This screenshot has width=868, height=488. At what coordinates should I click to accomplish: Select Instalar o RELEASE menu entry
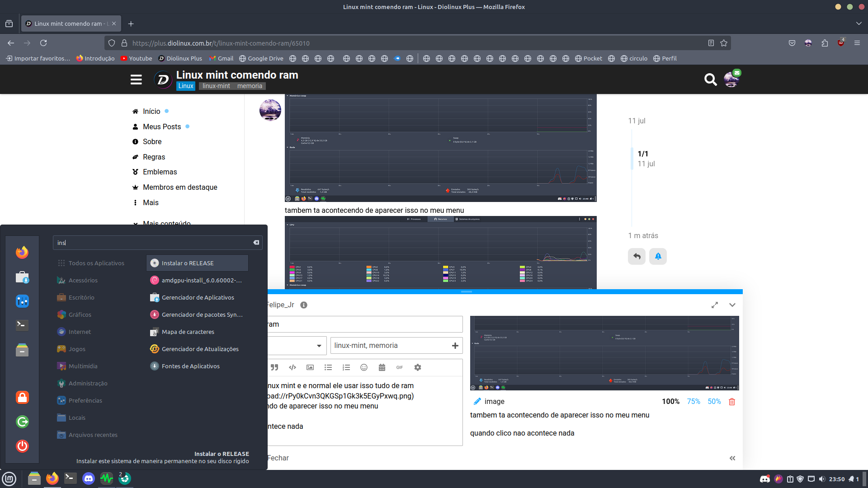tap(198, 263)
